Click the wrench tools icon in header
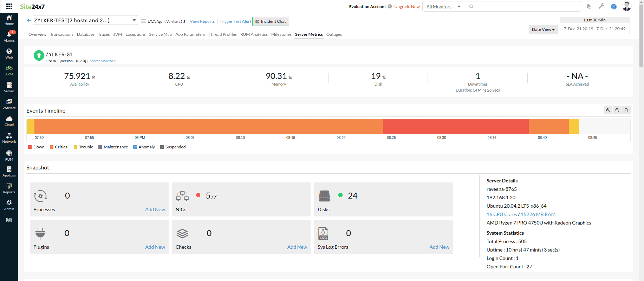This screenshot has height=281, width=644. 601,6
